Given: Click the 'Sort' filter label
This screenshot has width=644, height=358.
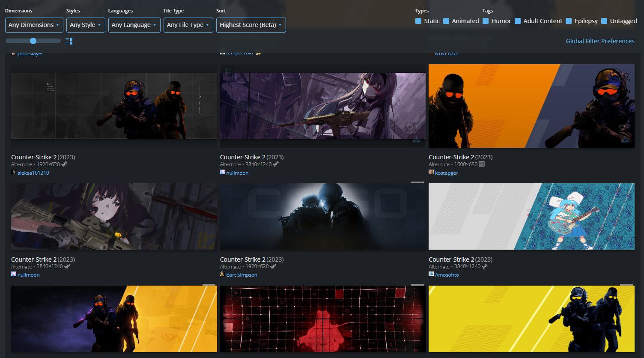Looking at the screenshot, I should [x=221, y=11].
